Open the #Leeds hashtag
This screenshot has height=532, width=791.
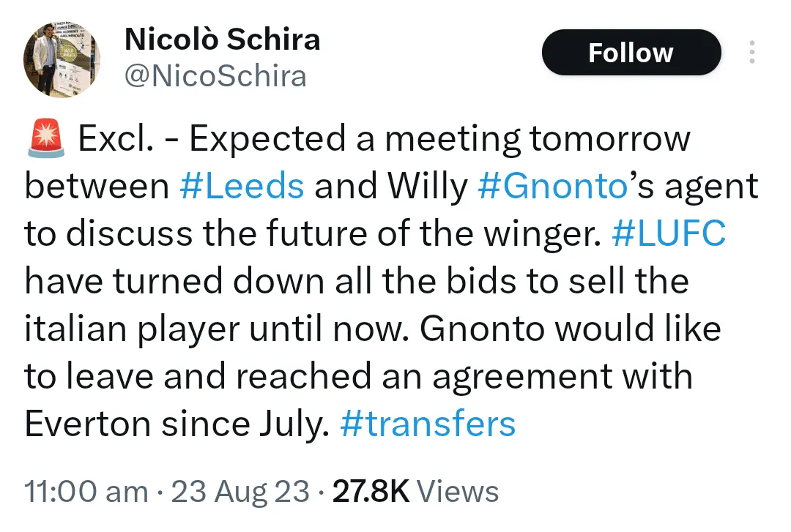click(x=242, y=187)
